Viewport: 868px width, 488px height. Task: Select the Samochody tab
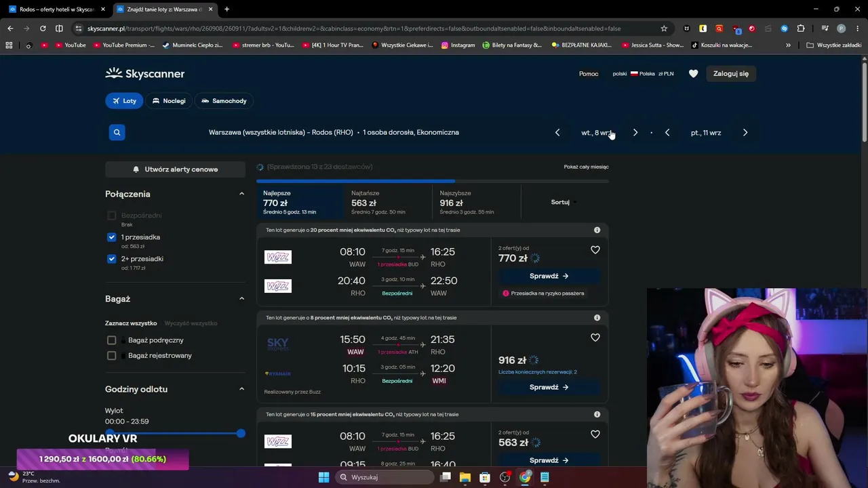(x=224, y=101)
